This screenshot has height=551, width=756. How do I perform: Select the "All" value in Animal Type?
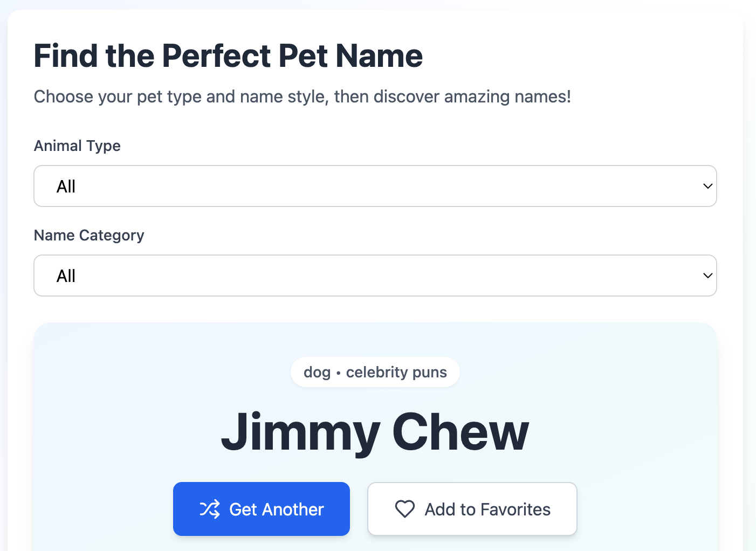66,187
